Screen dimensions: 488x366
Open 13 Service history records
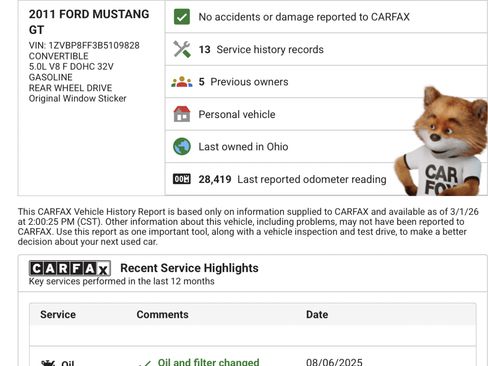click(x=261, y=50)
